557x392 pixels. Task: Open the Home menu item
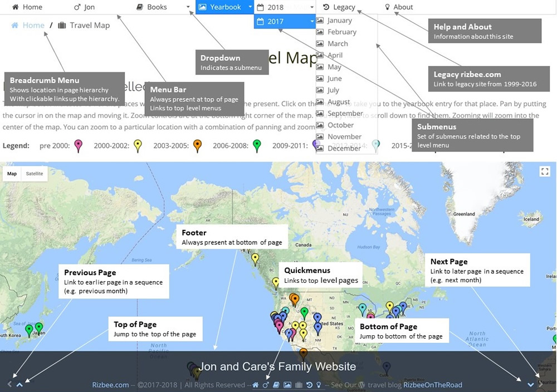[27, 7]
